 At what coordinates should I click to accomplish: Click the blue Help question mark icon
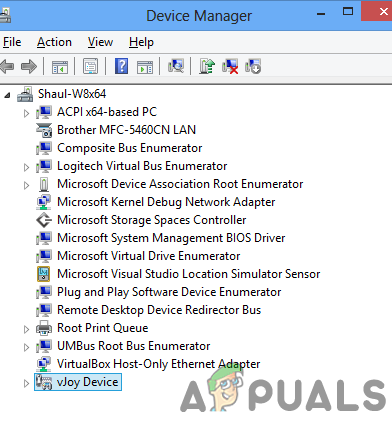click(x=122, y=66)
